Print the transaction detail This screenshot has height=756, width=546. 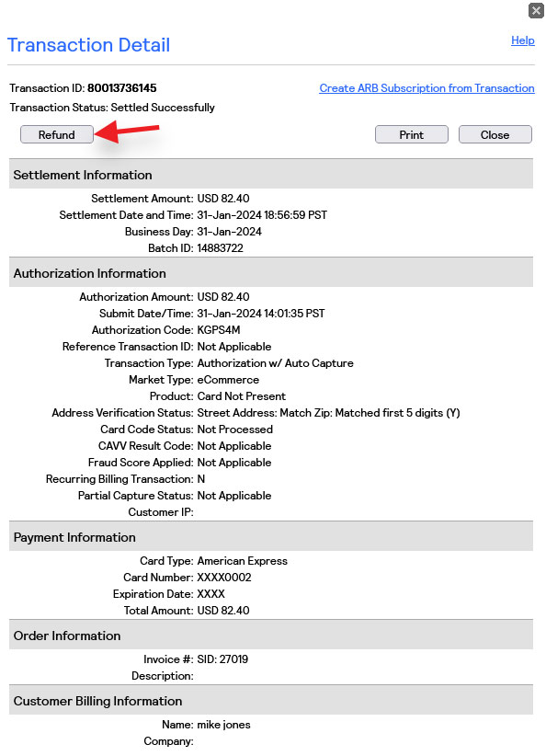pos(411,134)
